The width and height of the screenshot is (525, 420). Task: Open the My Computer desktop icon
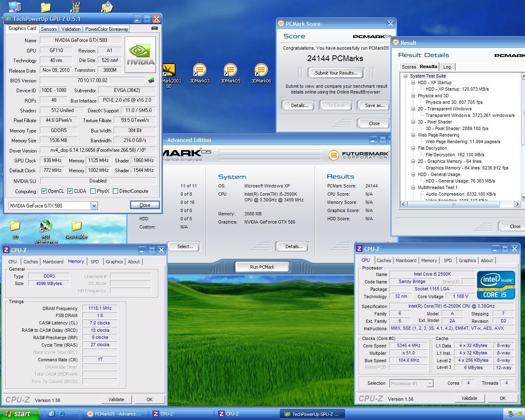pyautogui.click(x=15, y=6)
